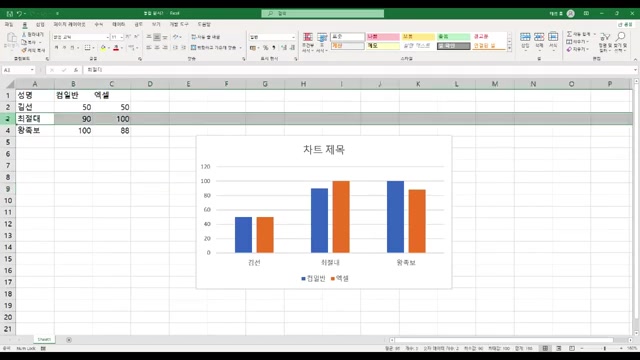Viewport: 640px width, 360px height.
Task: Increase font size icon
Action: [x=128, y=37]
